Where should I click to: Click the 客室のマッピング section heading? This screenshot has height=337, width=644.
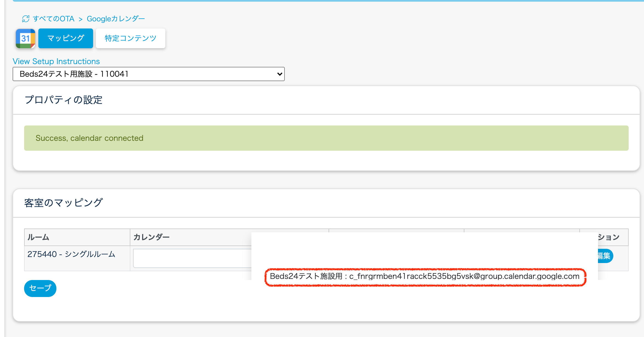tap(64, 203)
